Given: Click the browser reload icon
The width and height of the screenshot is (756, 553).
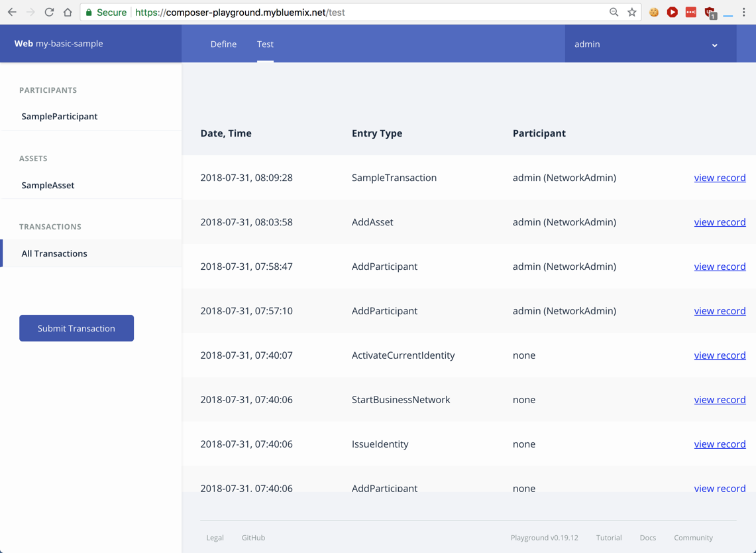Looking at the screenshot, I should pyautogui.click(x=49, y=12).
